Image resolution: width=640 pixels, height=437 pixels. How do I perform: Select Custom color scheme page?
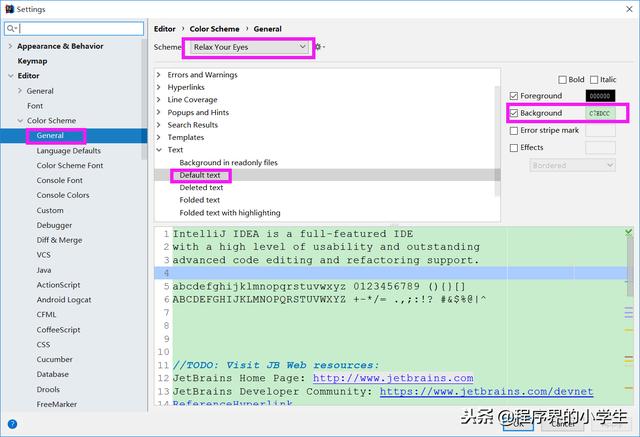50,210
